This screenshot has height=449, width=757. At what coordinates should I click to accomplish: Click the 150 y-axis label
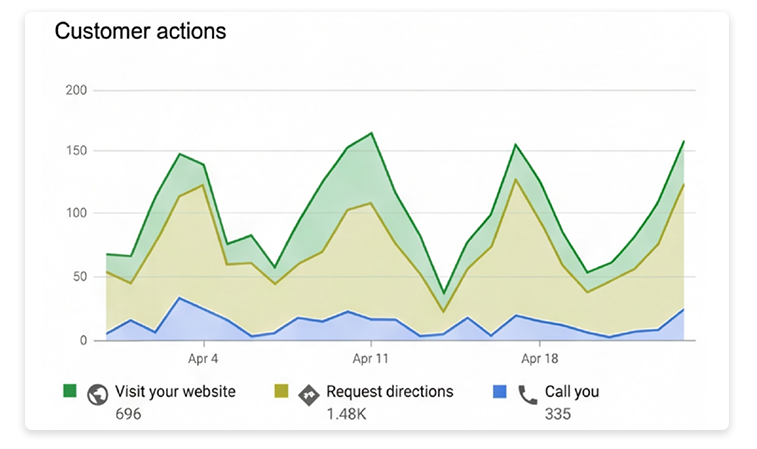pos(76,152)
